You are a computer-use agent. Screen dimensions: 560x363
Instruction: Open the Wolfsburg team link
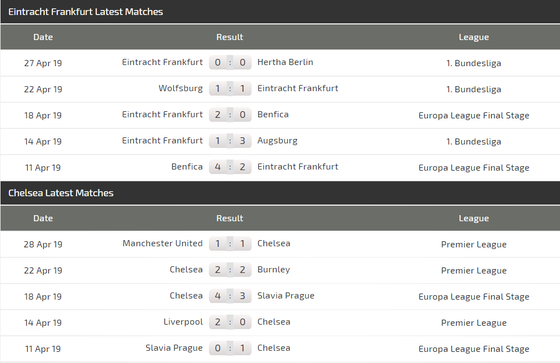click(180, 88)
